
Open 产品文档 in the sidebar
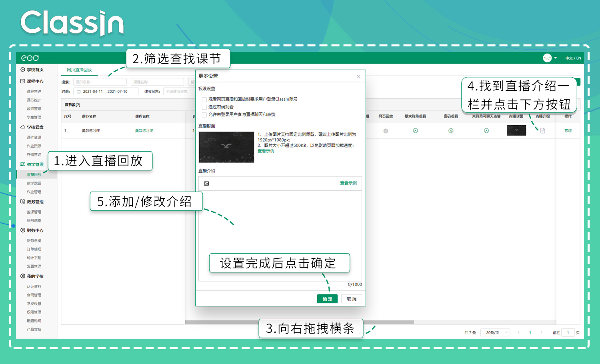34,330
